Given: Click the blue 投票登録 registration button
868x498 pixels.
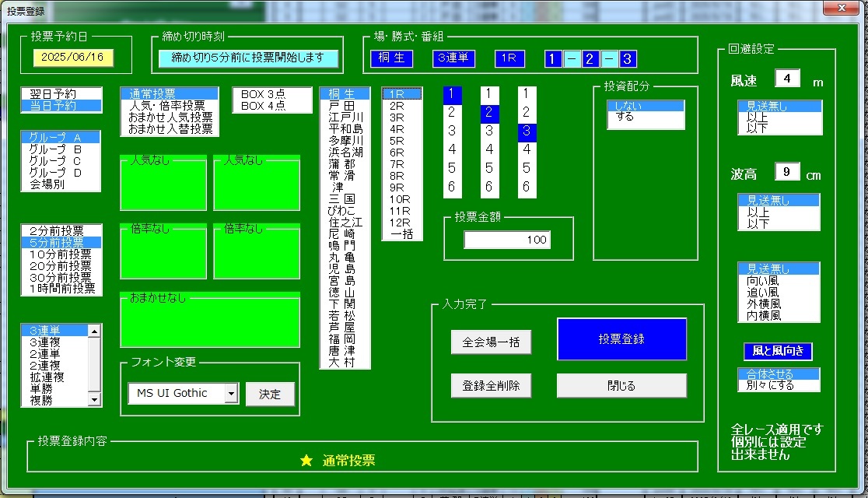Looking at the screenshot, I should click(621, 338).
